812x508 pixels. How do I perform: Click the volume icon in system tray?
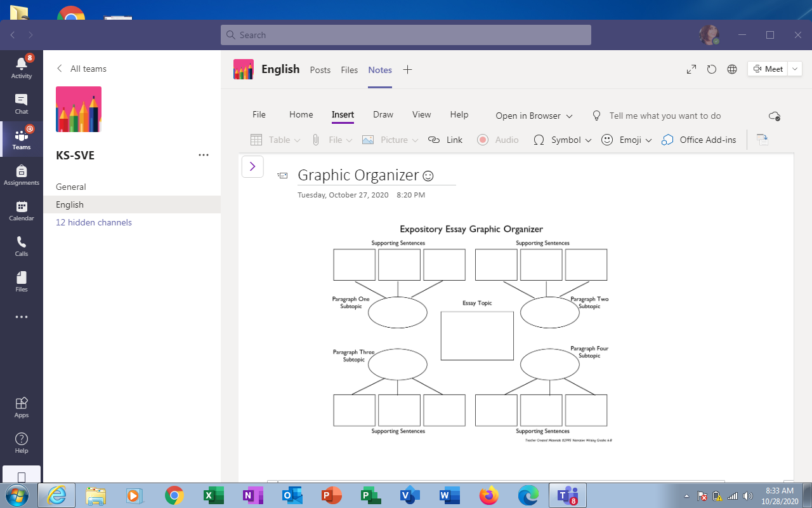pyautogui.click(x=747, y=496)
